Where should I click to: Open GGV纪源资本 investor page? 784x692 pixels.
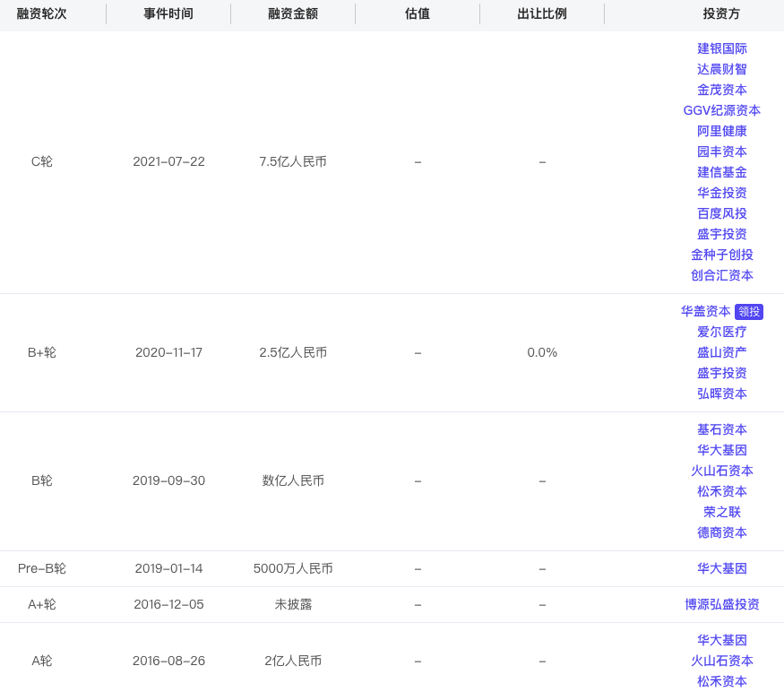(721, 110)
